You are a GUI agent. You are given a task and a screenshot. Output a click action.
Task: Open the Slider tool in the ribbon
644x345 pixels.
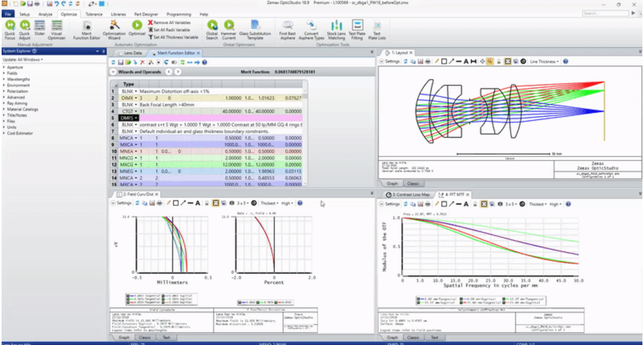40,28
